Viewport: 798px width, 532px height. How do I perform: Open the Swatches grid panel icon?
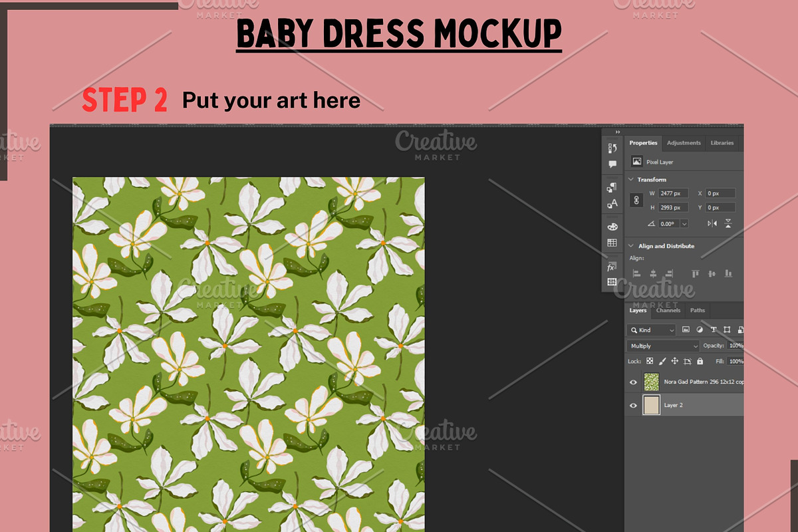click(612, 242)
